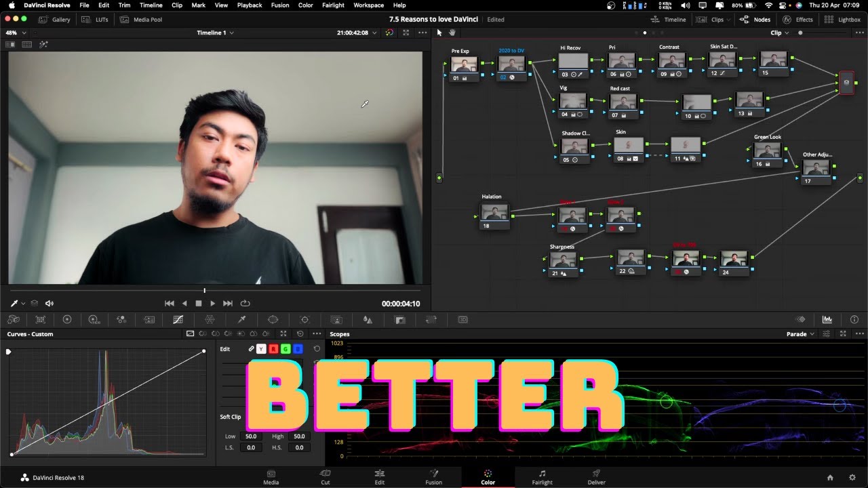Switch to the Deliver page
The image size is (868, 488).
(597, 477)
